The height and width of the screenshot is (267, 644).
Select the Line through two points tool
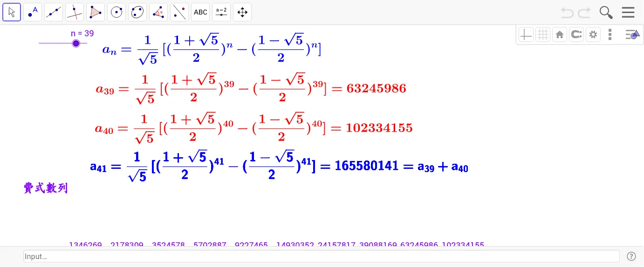tap(54, 12)
